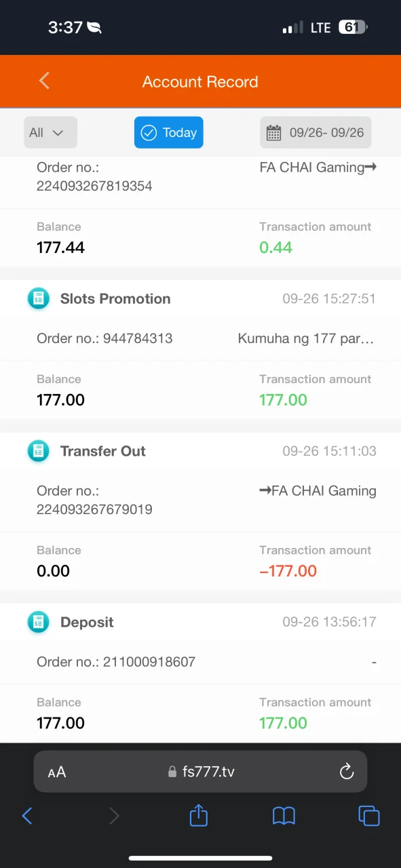Tap truncated text Kumuha ng 177 par…
401x868 pixels.
(x=305, y=338)
